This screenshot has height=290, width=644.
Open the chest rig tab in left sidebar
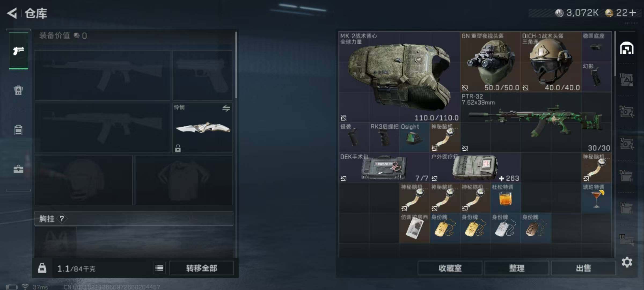click(x=18, y=130)
